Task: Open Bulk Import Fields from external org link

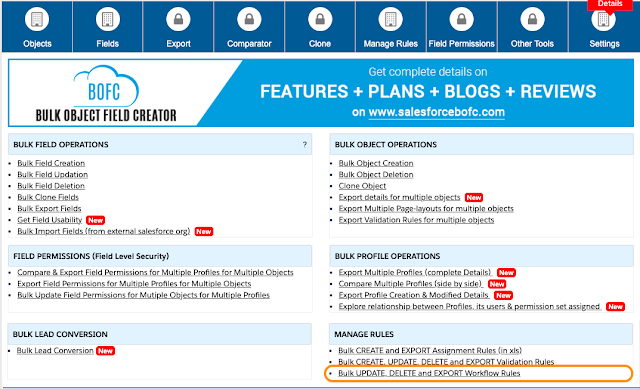Action: (x=104, y=231)
